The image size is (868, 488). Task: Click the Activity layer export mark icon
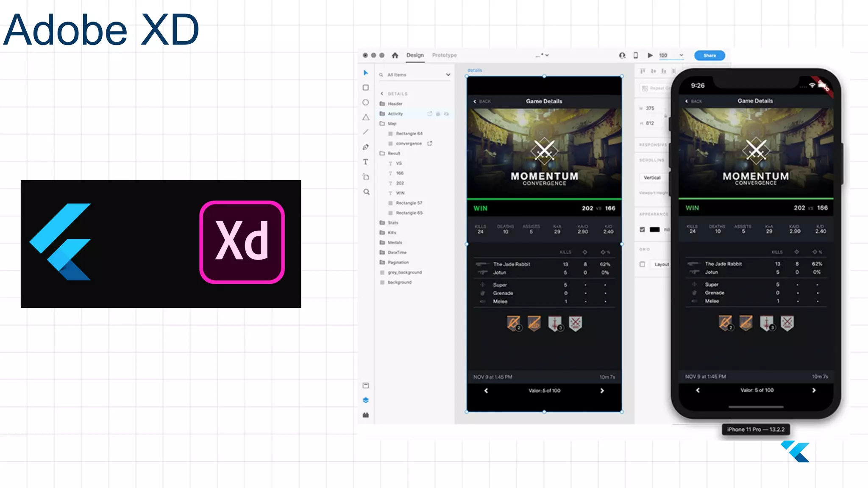click(x=429, y=114)
